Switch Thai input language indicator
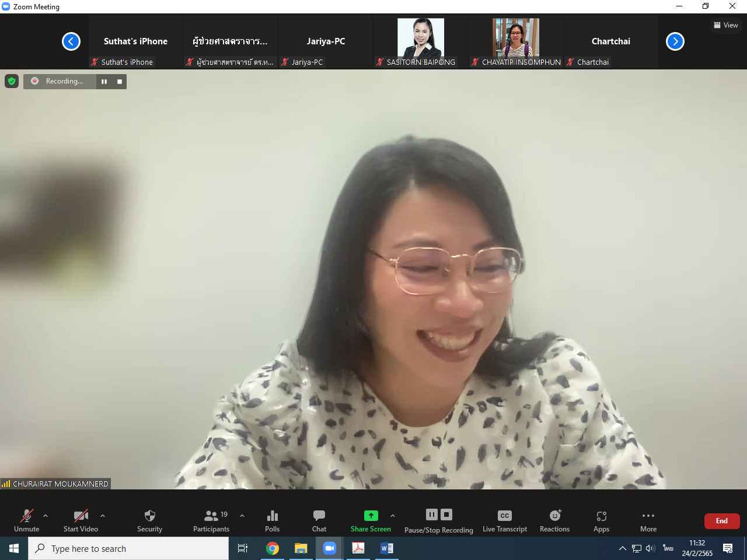Viewport: 747px width, 560px height. (x=668, y=548)
